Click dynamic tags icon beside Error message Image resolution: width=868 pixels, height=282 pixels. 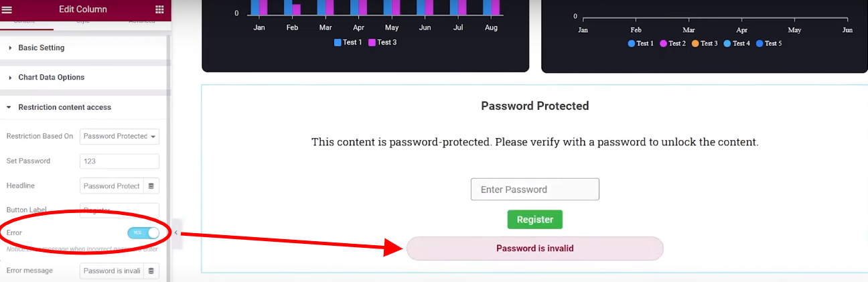pyautogui.click(x=151, y=271)
